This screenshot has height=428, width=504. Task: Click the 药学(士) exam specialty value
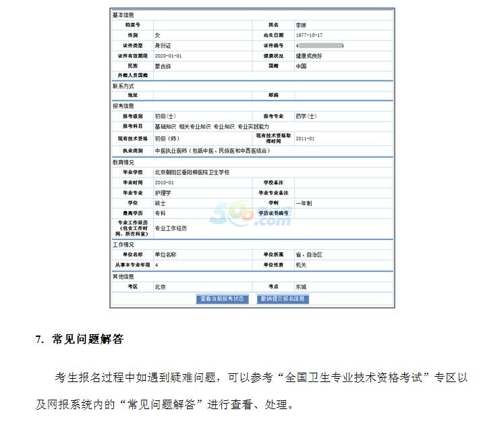306,116
